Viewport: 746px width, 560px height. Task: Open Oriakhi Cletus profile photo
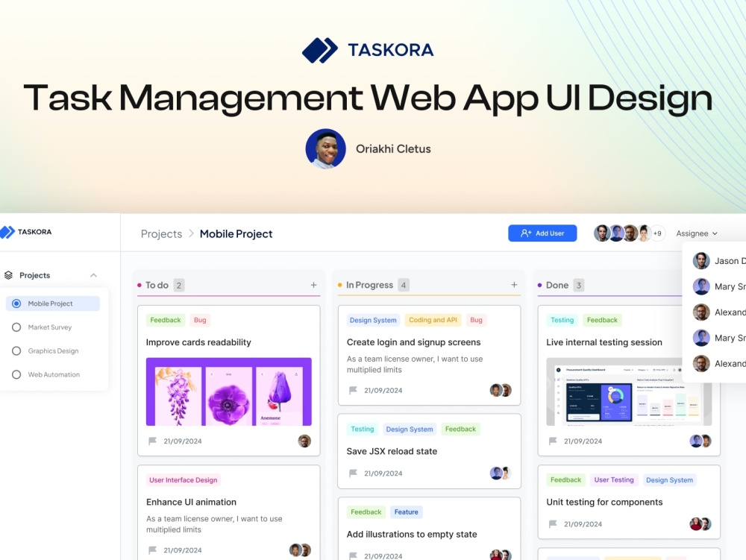tap(325, 149)
